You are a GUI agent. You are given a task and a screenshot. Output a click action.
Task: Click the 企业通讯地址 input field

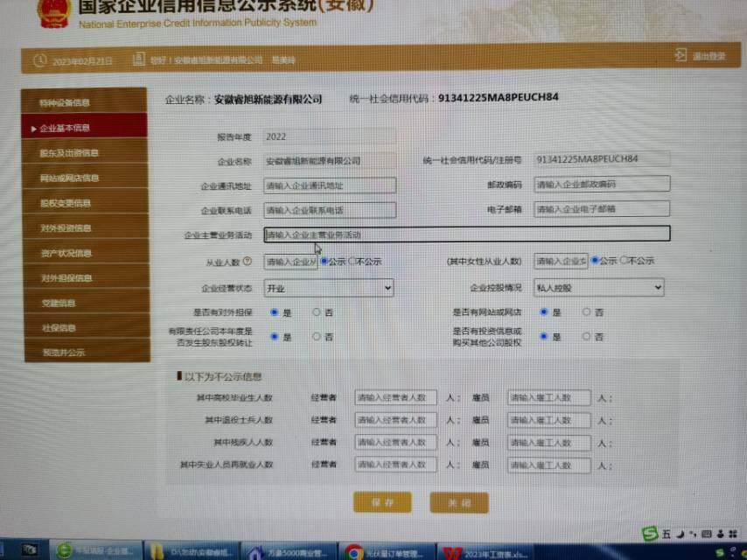coord(330,185)
